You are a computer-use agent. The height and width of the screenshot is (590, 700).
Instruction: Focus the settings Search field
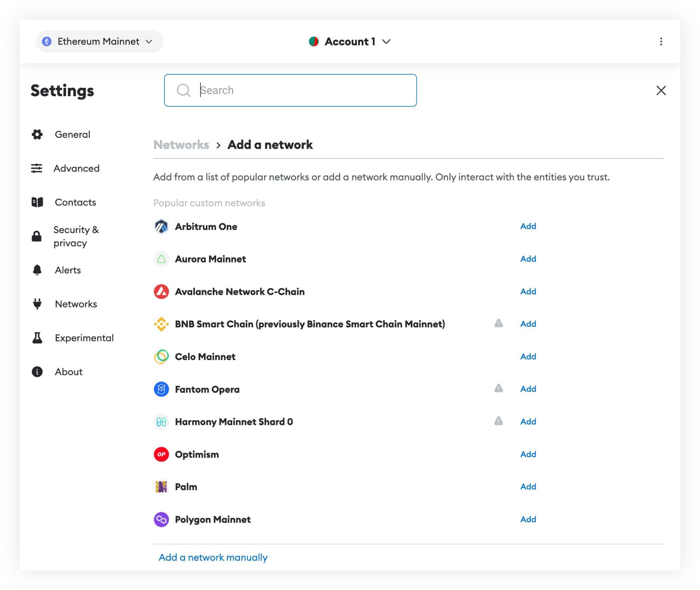[x=290, y=90]
